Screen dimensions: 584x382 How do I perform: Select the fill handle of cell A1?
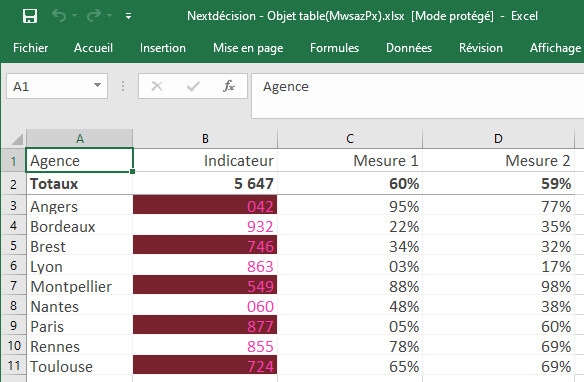point(133,172)
